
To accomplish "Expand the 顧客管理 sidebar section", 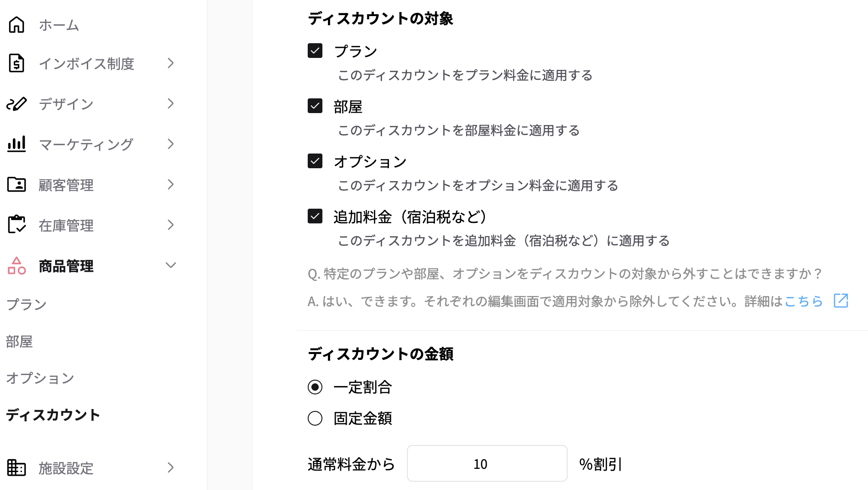I will 171,184.
